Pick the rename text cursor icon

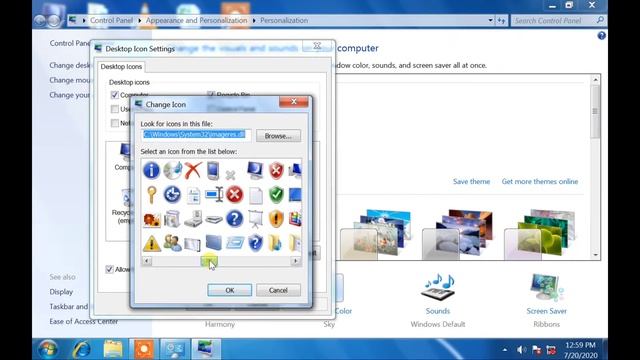[214, 194]
